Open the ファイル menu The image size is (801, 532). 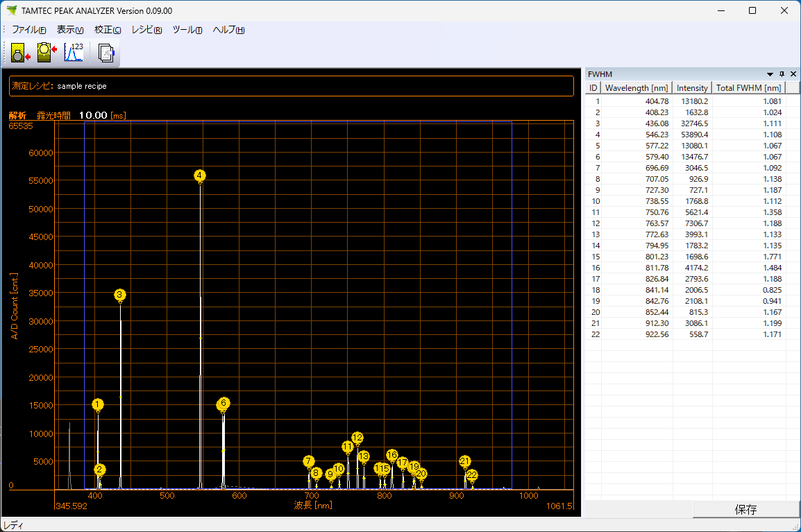pyautogui.click(x=28, y=30)
